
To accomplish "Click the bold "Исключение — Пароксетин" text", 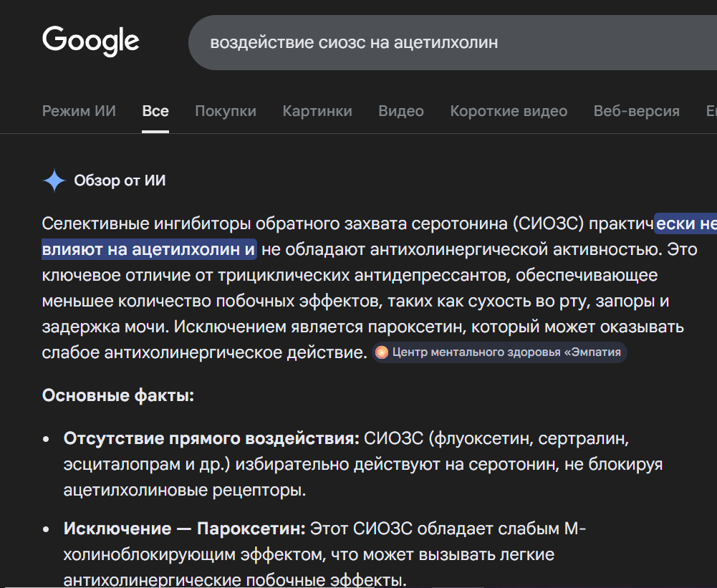I will (x=185, y=529).
